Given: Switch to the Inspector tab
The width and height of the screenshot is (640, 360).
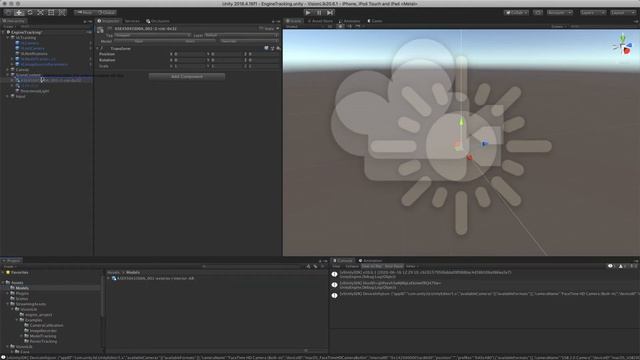Looking at the screenshot, I should click(108, 21).
